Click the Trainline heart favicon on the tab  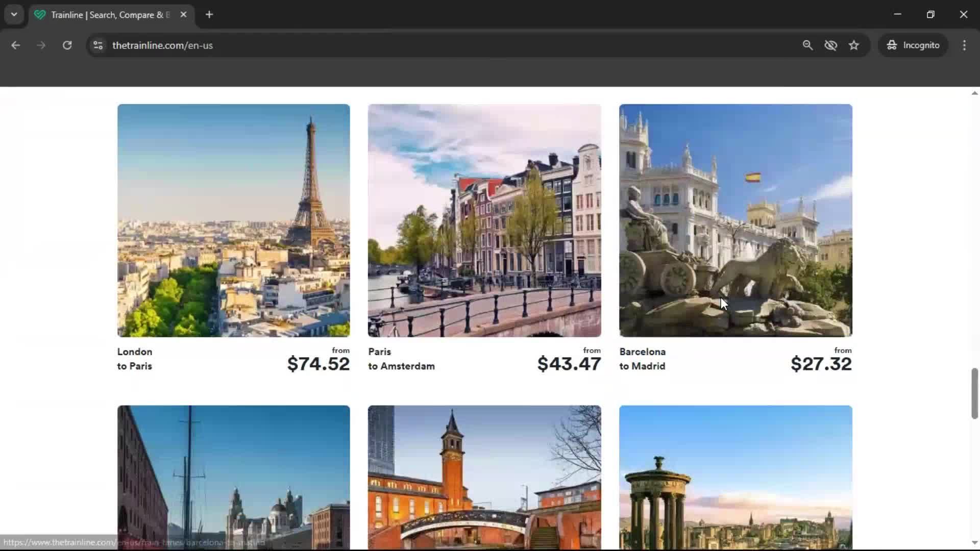(40, 15)
